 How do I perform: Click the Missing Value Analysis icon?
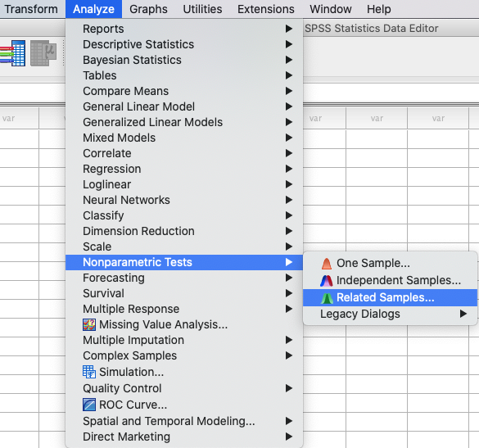(89, 324)
